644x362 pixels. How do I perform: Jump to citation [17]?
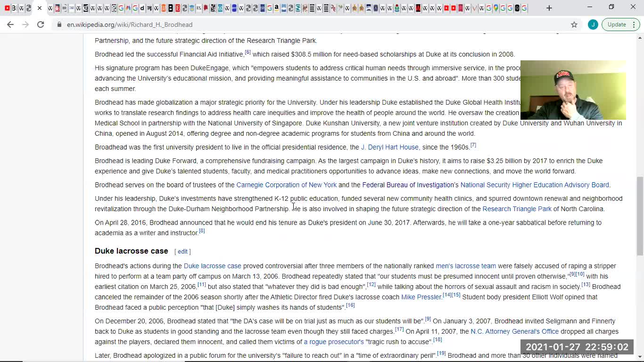399,329
